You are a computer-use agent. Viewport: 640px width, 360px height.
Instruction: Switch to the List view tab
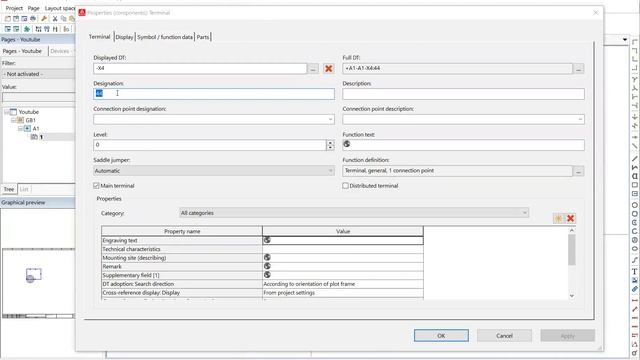coord(24,189)
